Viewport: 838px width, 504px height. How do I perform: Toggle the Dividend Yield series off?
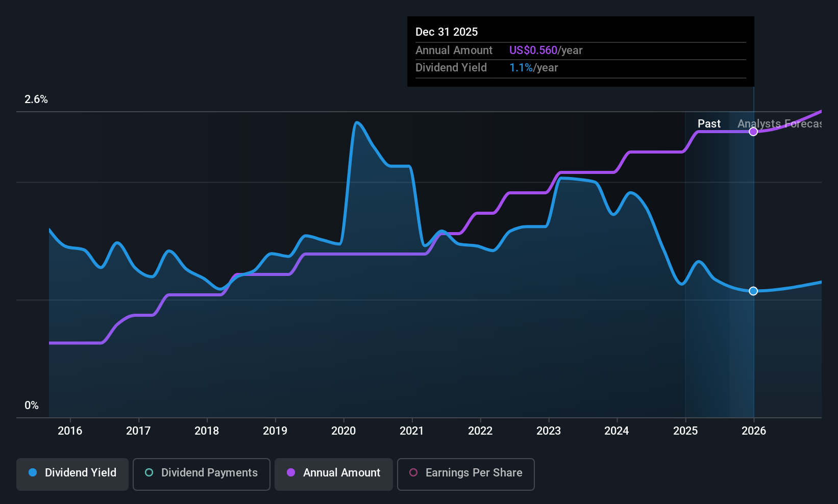tap(72, 474)
